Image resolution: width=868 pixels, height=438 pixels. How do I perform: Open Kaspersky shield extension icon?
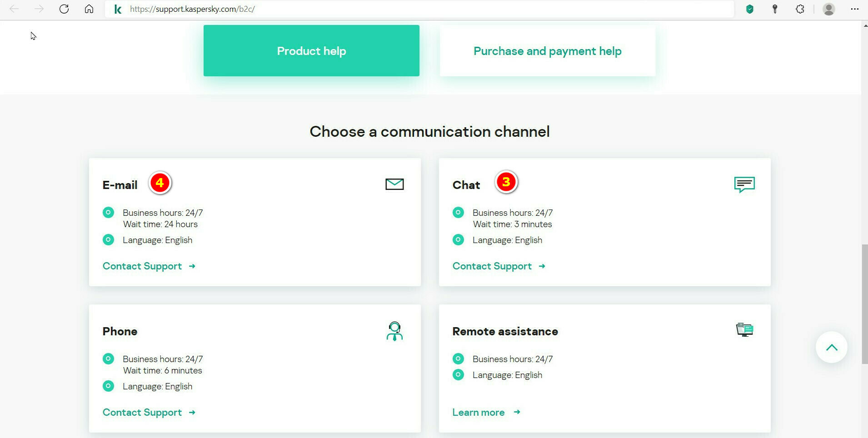[750, 9]
